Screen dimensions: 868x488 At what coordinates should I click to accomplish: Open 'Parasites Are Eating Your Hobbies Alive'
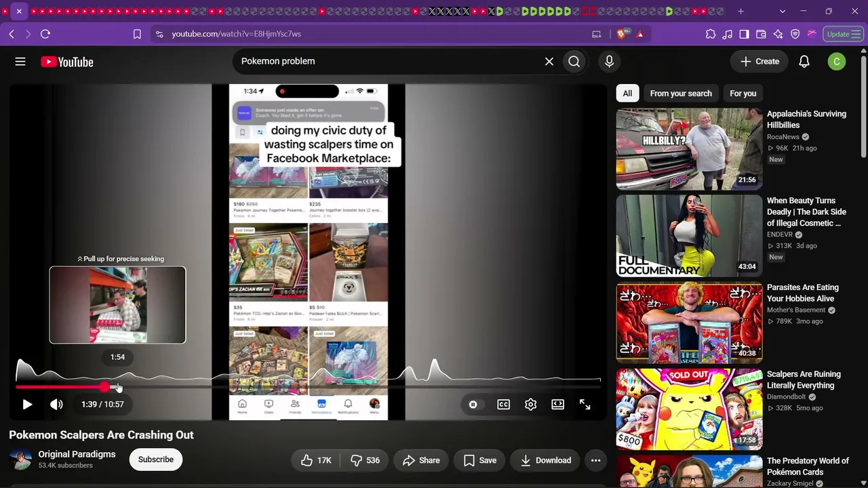tap(802, 293)
